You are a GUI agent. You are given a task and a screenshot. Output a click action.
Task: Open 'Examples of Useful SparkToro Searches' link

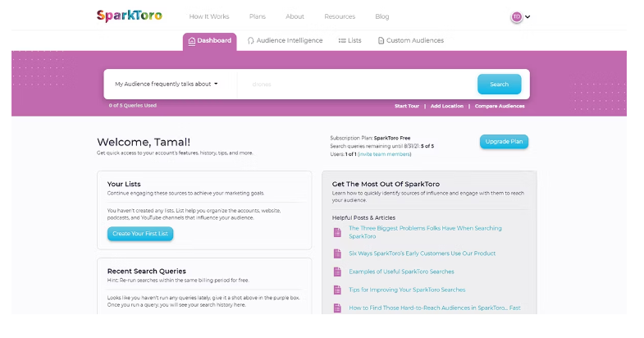pos(401,272)
